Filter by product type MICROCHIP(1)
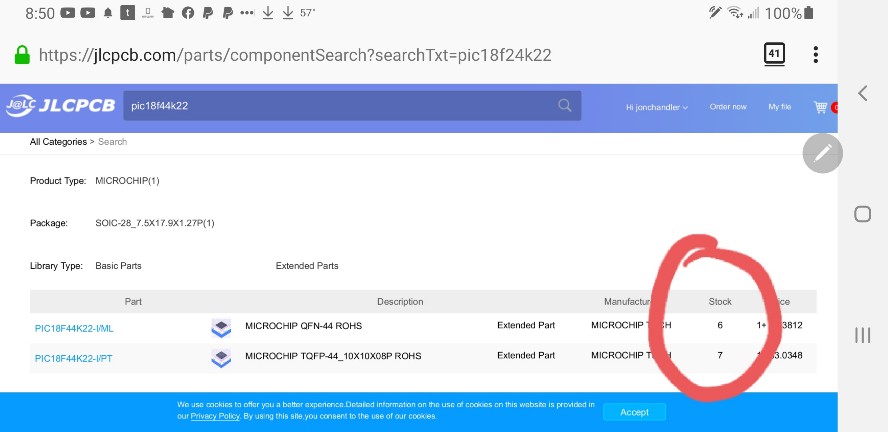This screenshot has height=432, width=888. tap(127, 181)
